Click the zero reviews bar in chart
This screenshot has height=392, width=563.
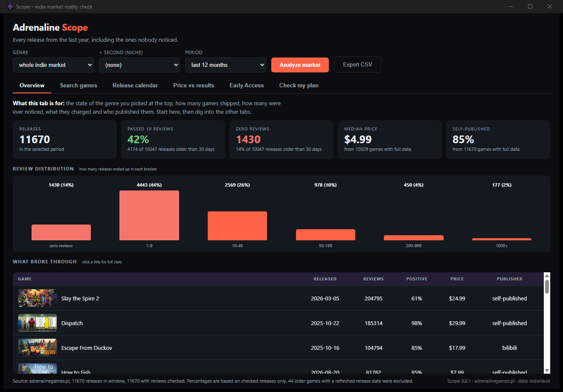(x=61, y=232)
